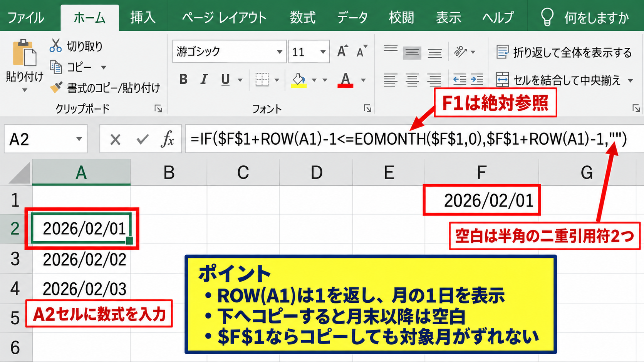Switch to 数式 tab
644x362 pixels.
click(x=303, y=18)
